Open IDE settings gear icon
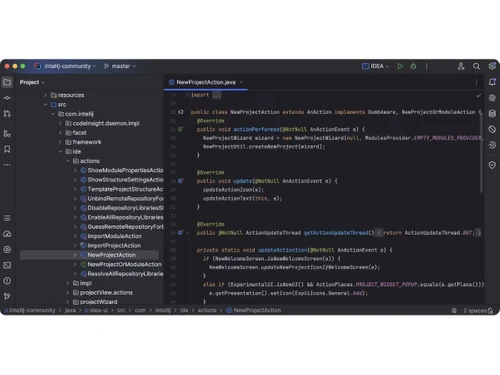Viewport: 500px width, 375px height. (x=492, y=66)
